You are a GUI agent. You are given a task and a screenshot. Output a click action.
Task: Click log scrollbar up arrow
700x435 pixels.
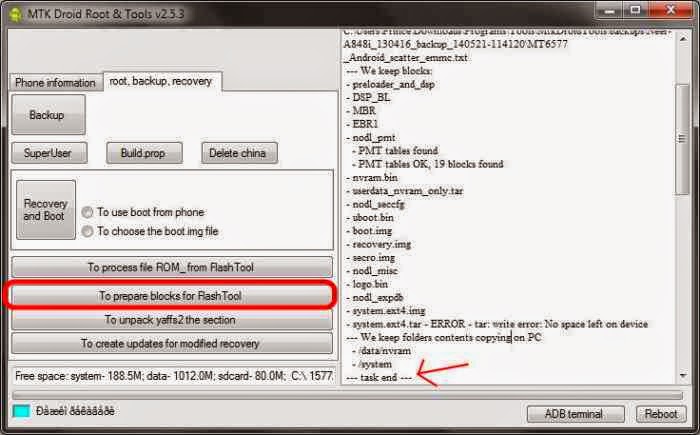click(x=683, y=39)
